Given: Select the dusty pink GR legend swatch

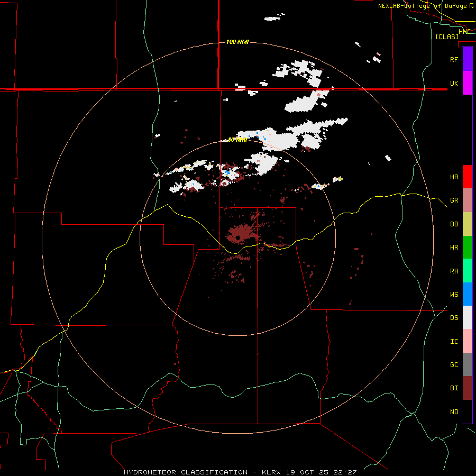Looking at the screenshot, I should (467, 200).
